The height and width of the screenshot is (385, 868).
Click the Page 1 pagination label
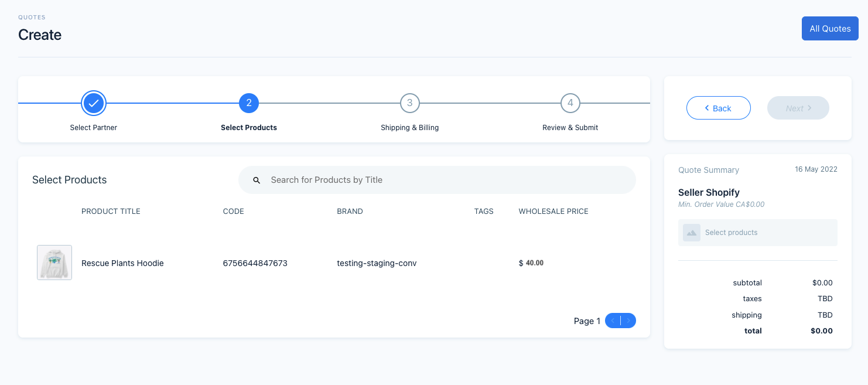click(x=587, y=321)
